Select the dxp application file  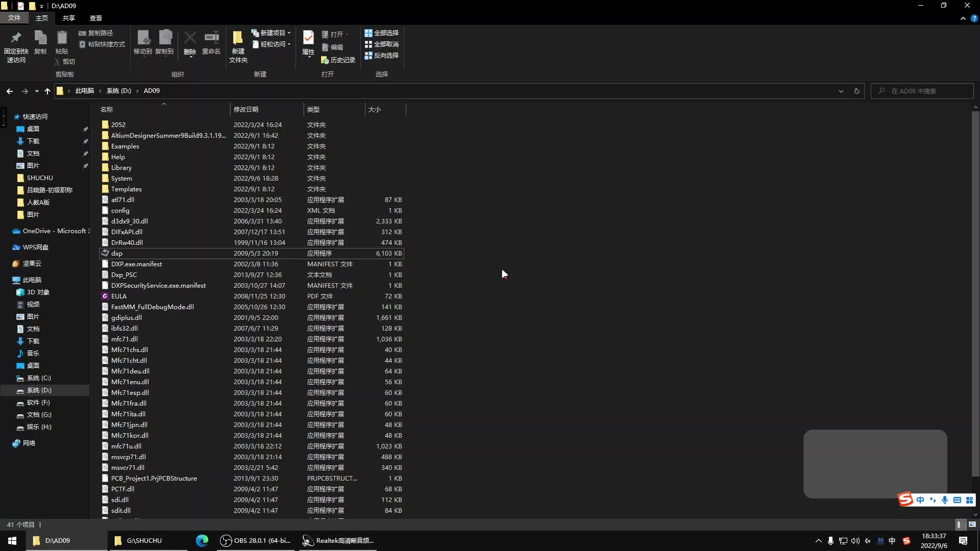click(252, 254)
